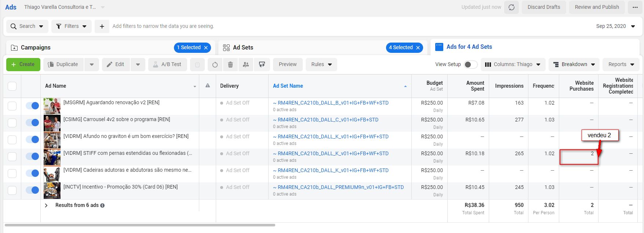
Task: Click the Discard Drafts button
Action: coord(544,7)
